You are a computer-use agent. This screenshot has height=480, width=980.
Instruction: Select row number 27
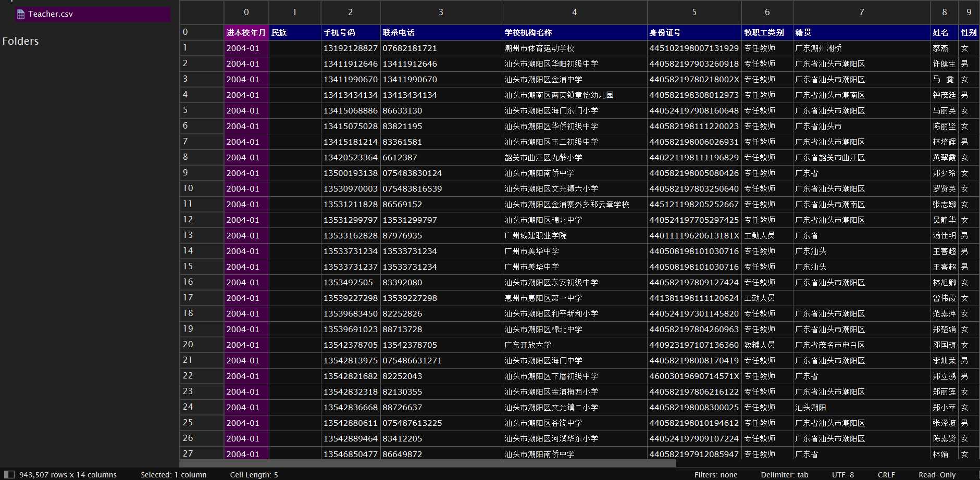[202, 453]
